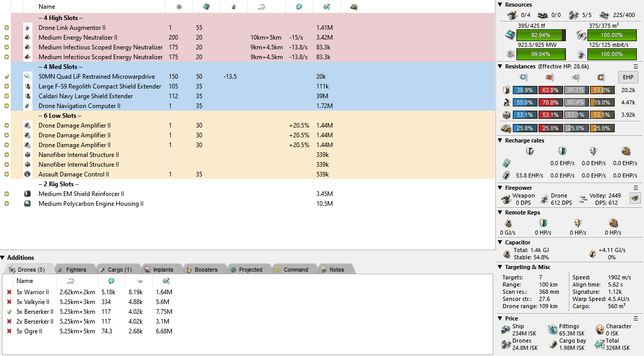Collapse the Targeting & Misc section
This screenshot has width=644, height=356.
(500, 267)
